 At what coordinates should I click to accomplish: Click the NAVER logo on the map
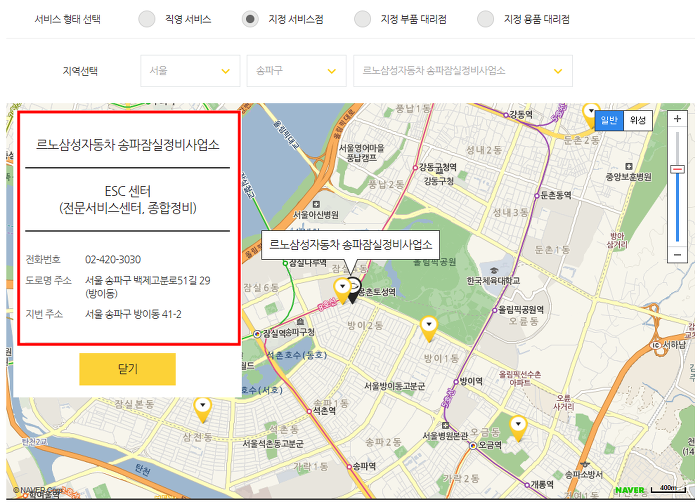coord(629,490)
